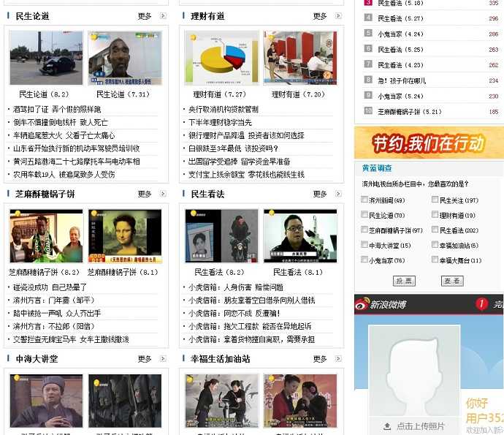This screenshot has width=504, height=435.
Task: Click the arrow icon in 幸福生活加油站 header
Action: click(338, 359)
